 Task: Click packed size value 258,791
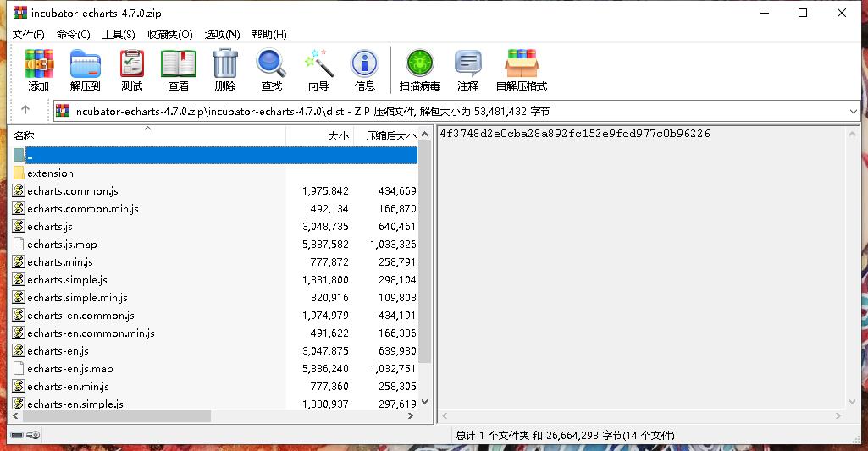coord(397,261)
